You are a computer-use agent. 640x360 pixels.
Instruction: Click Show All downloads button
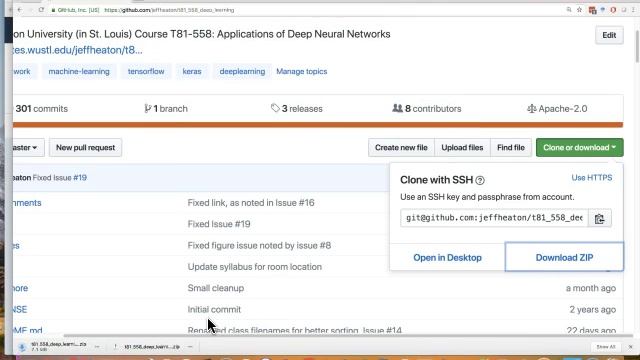(606, 347)
